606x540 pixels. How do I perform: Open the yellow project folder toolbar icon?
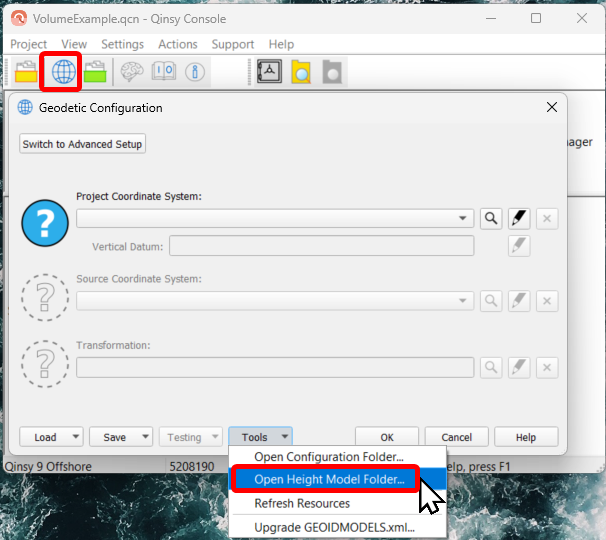pos(26,72)
